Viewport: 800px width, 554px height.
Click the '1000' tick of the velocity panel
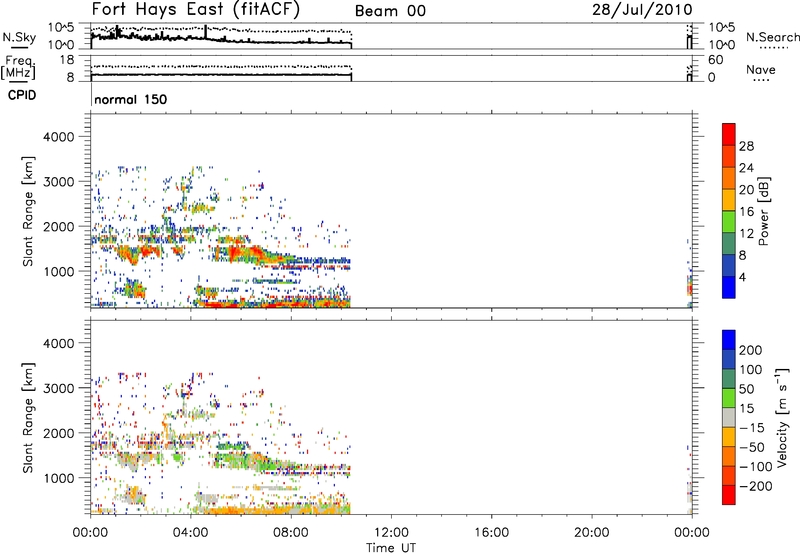pyautogui.click(x=58, y=478)
